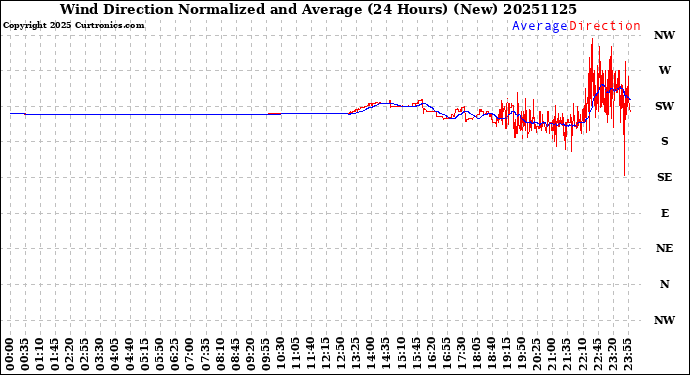The width and height of the screenshot is (690, 375).
Task: Click the 19:50 time label
Action: point(521,354)
